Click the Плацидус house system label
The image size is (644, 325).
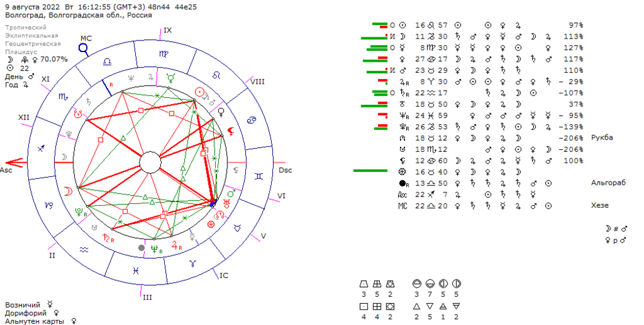point(21,52)
